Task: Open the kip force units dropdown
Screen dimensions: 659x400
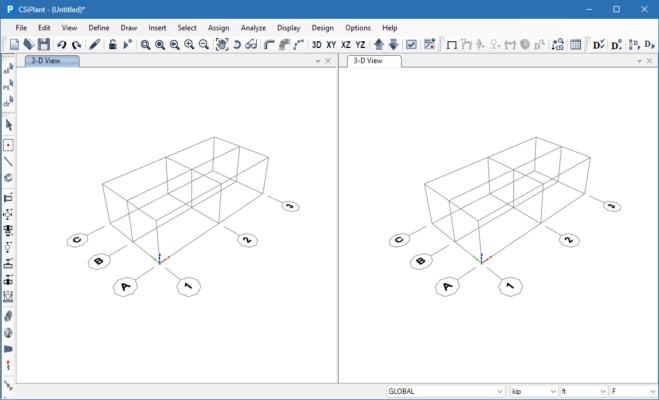Action: 534,391
